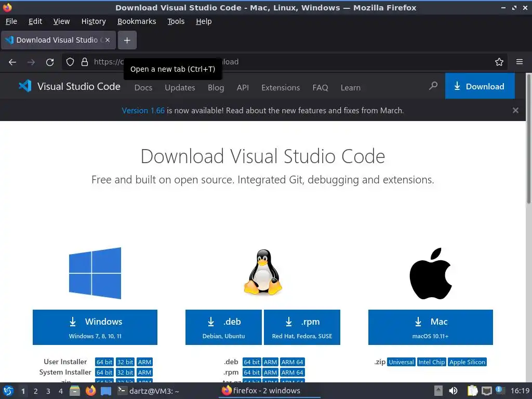Click the page vertical scrollbar thumb
532x399 pixels.
[x=528, y=139]
